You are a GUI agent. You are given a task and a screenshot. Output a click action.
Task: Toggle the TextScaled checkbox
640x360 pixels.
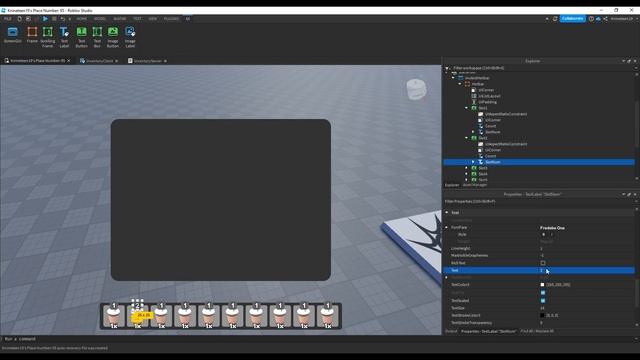pos(543,300)
